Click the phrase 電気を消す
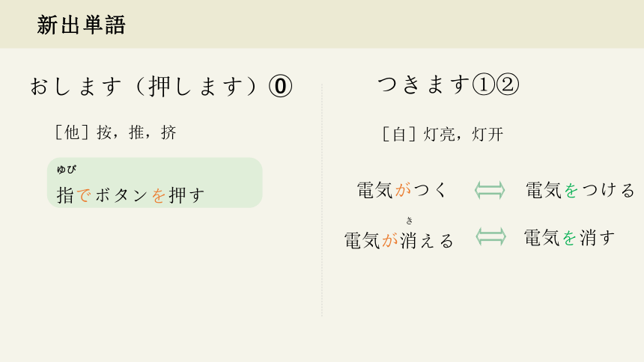Screen dimensions: 644x362 point(570,238)
